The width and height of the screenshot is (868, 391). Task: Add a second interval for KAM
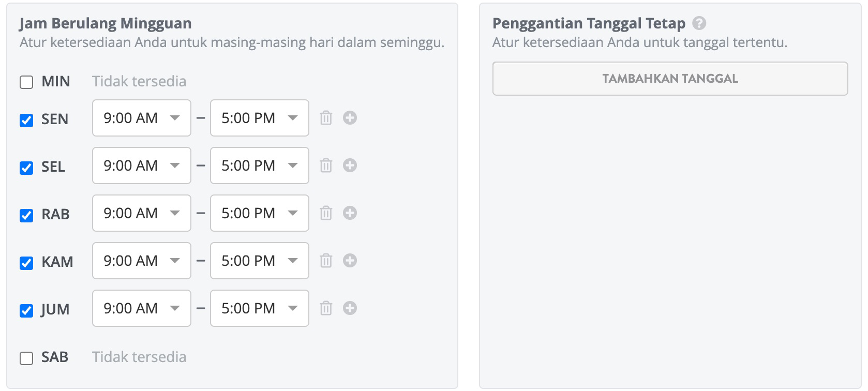tap(350, 261)
